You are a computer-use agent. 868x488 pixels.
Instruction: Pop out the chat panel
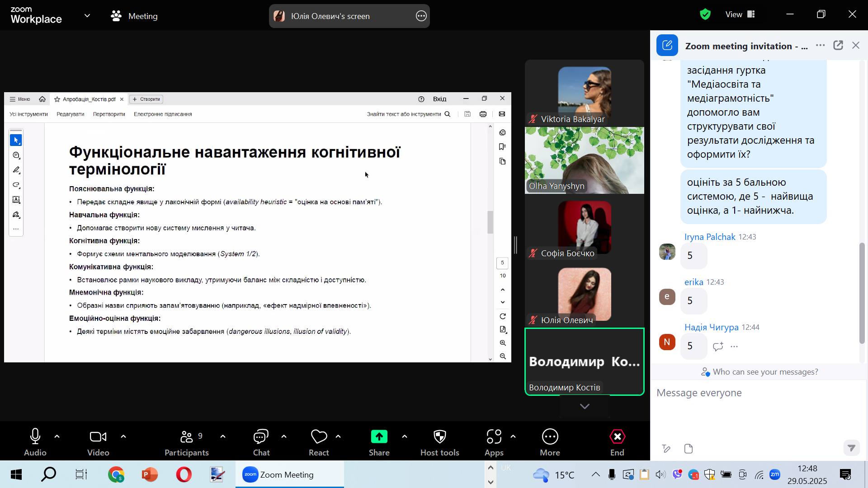838,45
